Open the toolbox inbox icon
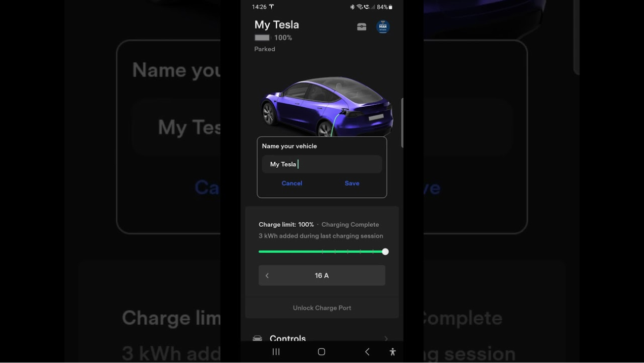The width and height of the screenshot is (644, 363). (x=362, y=27)
